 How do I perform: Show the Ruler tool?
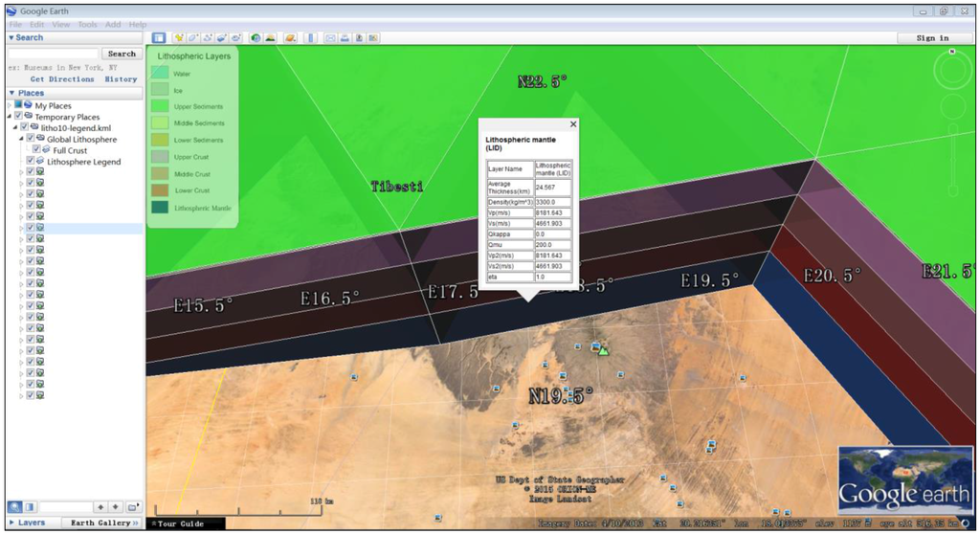[311, 38]
